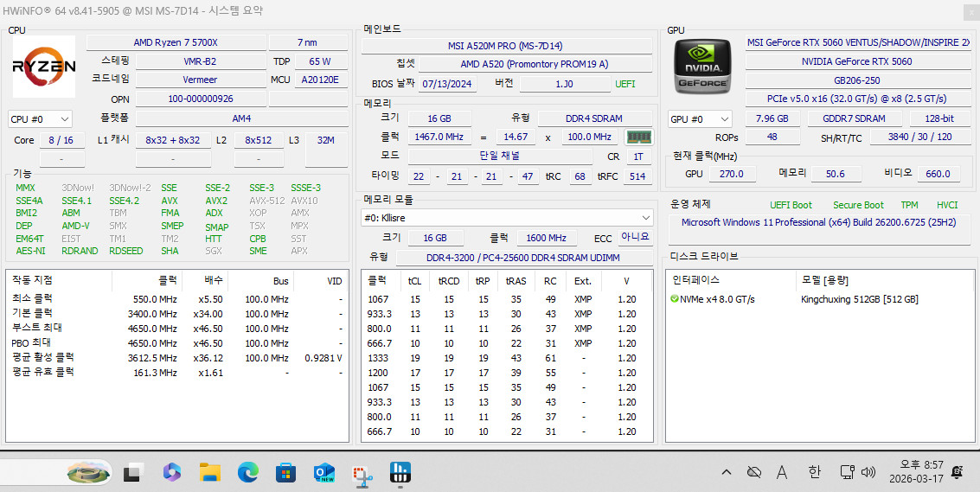This screenshot has width=980, height=492.
Task: Click the HVCI status label
Action: coord(947,205)
